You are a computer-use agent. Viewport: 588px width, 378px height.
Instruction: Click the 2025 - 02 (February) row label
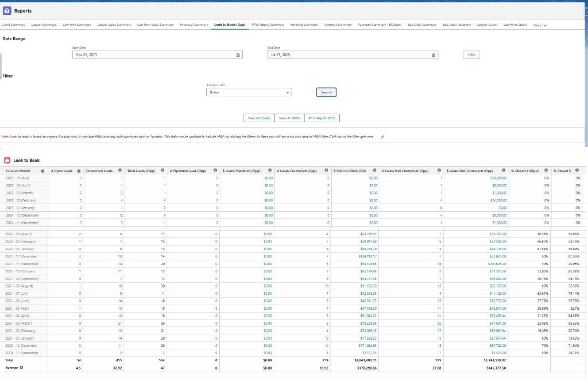[x=21, y=200]
